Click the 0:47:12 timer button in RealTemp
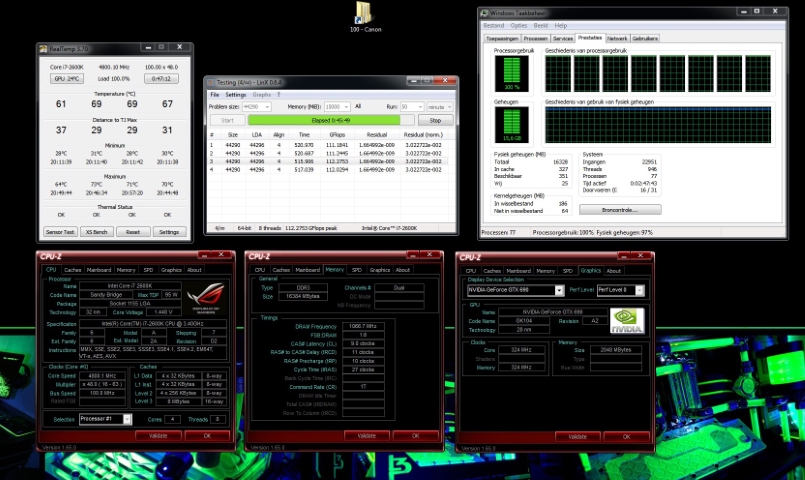 coord(161,79)
